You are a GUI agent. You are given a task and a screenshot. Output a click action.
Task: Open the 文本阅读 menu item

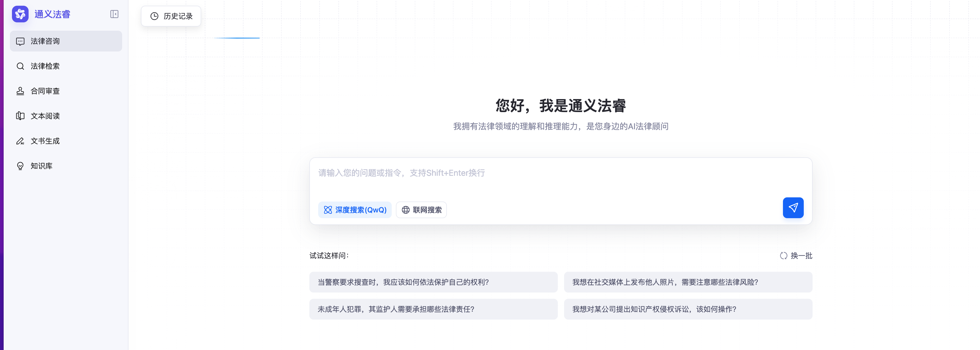66,116
